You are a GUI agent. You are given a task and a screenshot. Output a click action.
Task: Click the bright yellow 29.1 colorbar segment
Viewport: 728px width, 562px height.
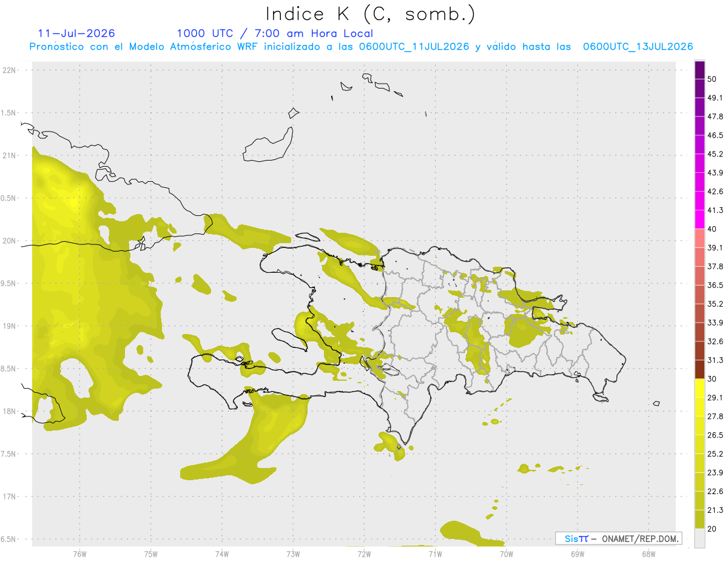pos(699,388)
